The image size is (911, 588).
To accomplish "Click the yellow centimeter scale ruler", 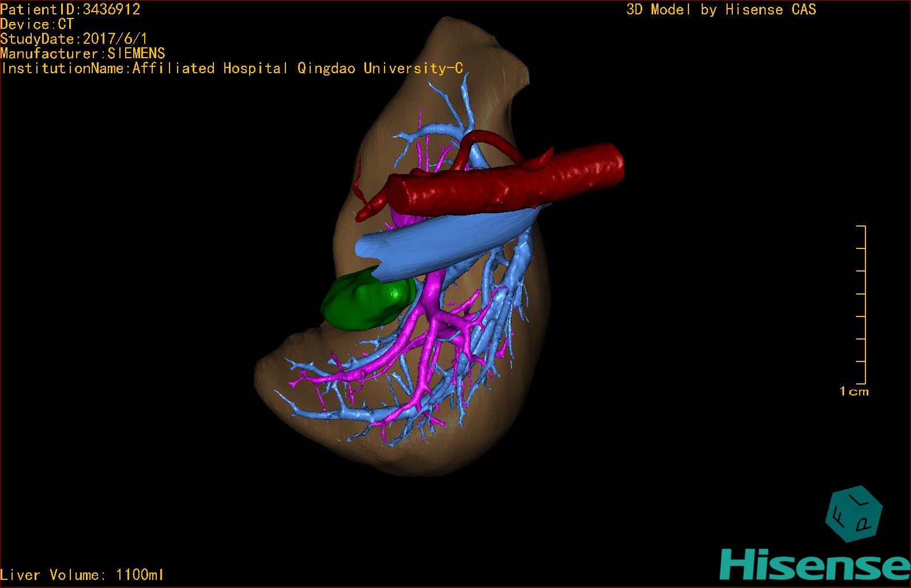I will pos(861,305).
